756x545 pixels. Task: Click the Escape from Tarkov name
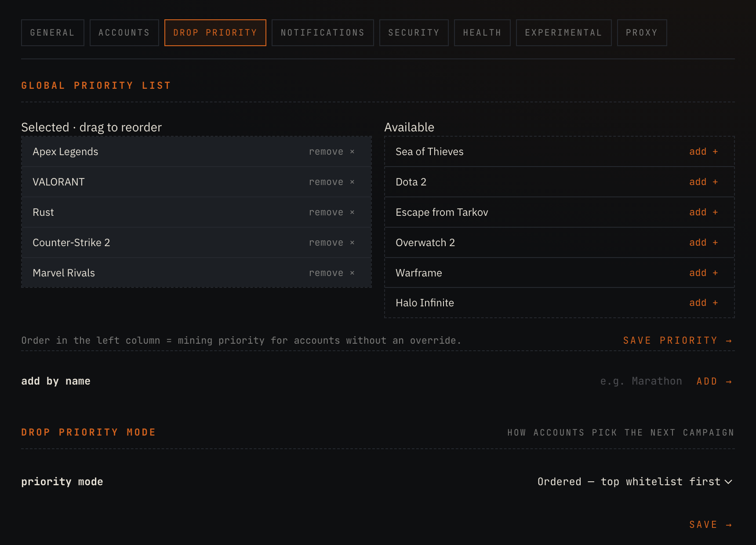coord(442,212)
